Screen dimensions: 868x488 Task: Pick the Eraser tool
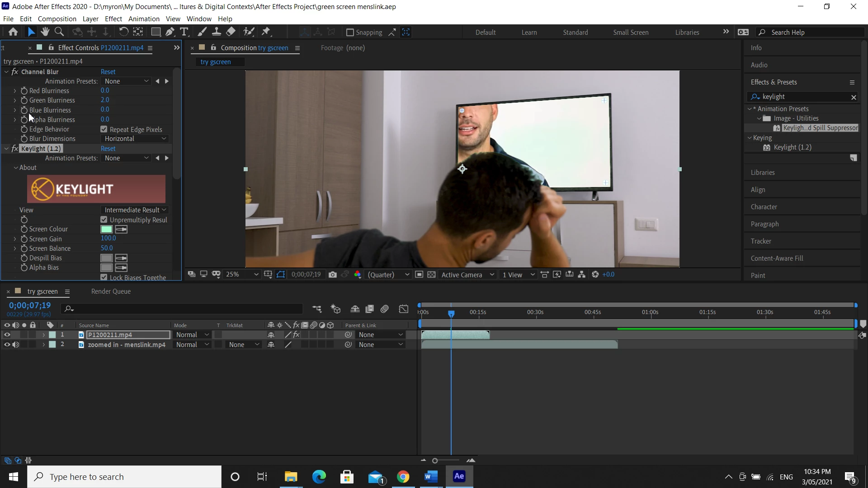point(231,32)
